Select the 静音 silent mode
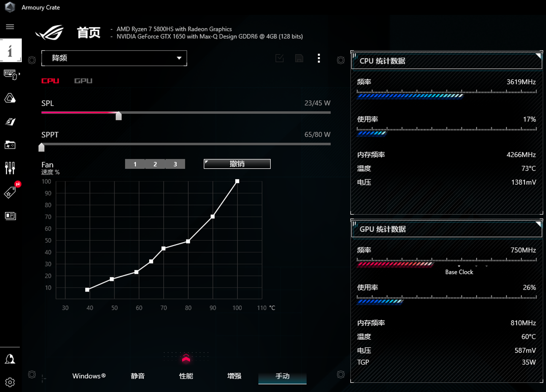546x392 pixels. [138, 376]
